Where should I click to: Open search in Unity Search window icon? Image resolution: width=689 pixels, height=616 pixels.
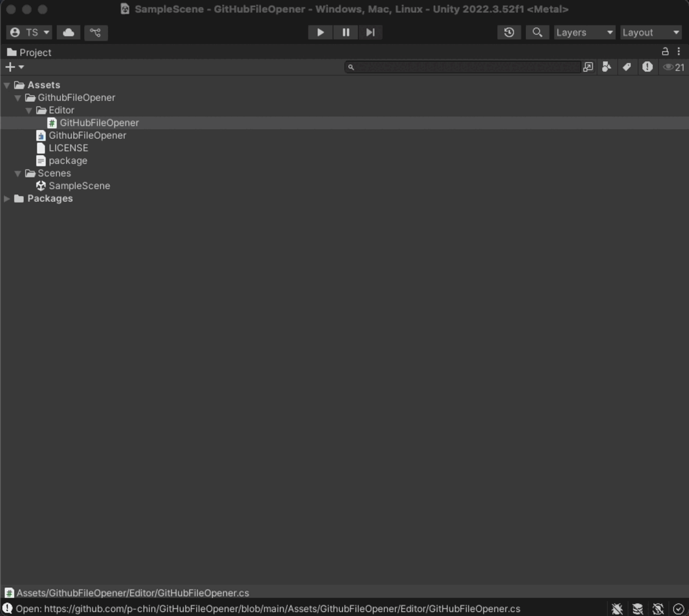588,67
